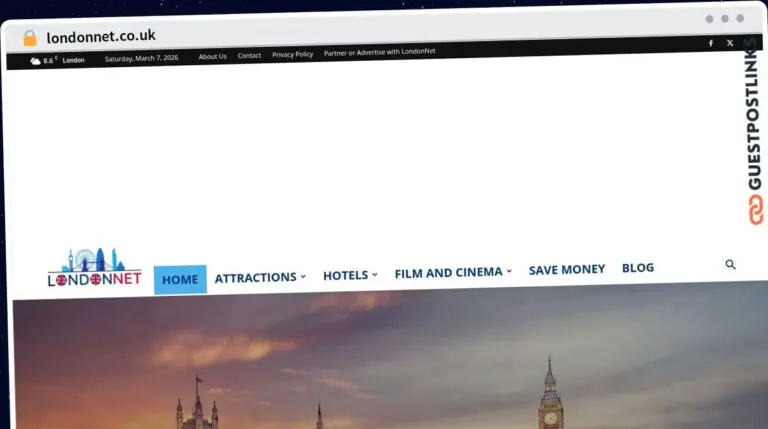Click the LondonNet skyline logo

point(94,269)
